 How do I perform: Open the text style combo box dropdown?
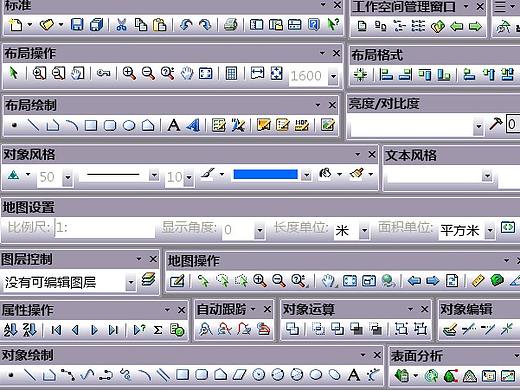(487, 175)
